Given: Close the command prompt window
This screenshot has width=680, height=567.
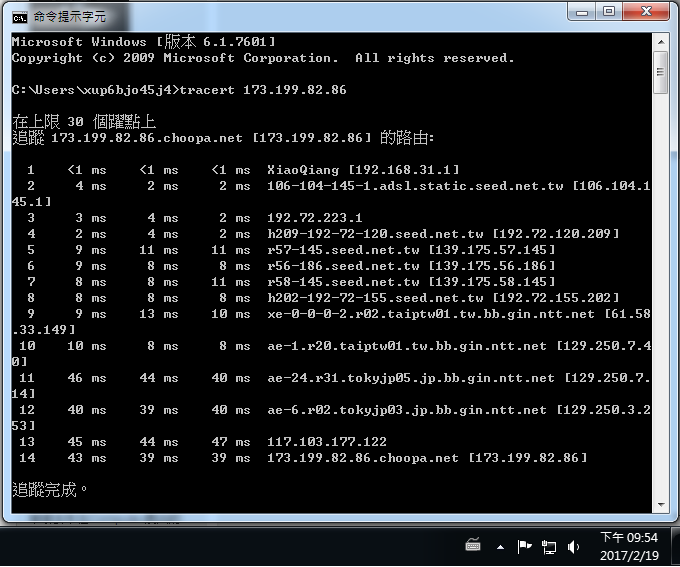Looking at the screenshot, I should pyautogui.click(x=646, y=12).
